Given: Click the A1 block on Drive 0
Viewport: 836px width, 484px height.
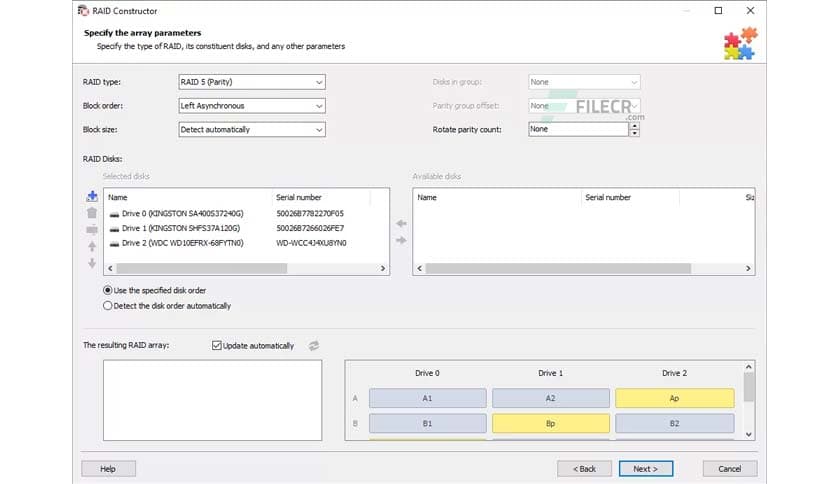Looking at the screenshot, I should [x=428, y=398].
